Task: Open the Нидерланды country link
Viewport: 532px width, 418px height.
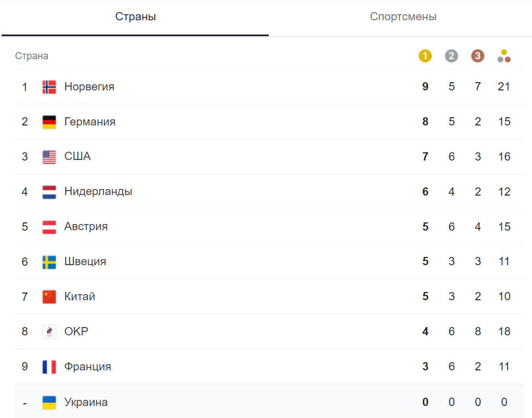Action: [x=98, y=192]
